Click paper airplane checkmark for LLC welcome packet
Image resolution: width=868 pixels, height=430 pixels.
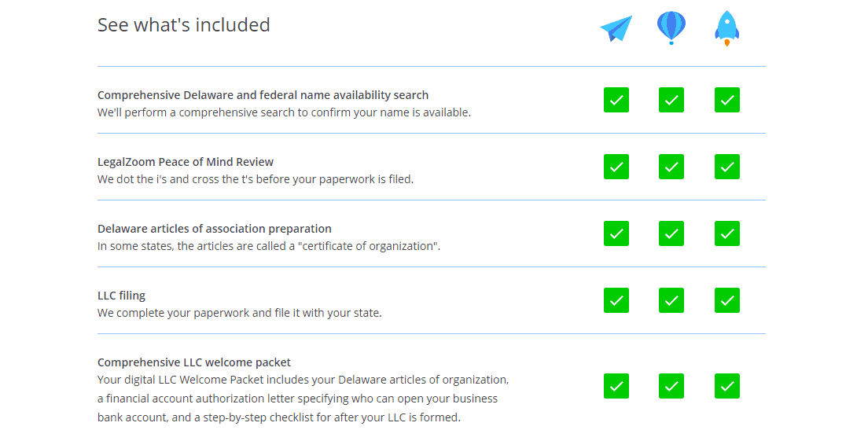(x=616, y=386)
